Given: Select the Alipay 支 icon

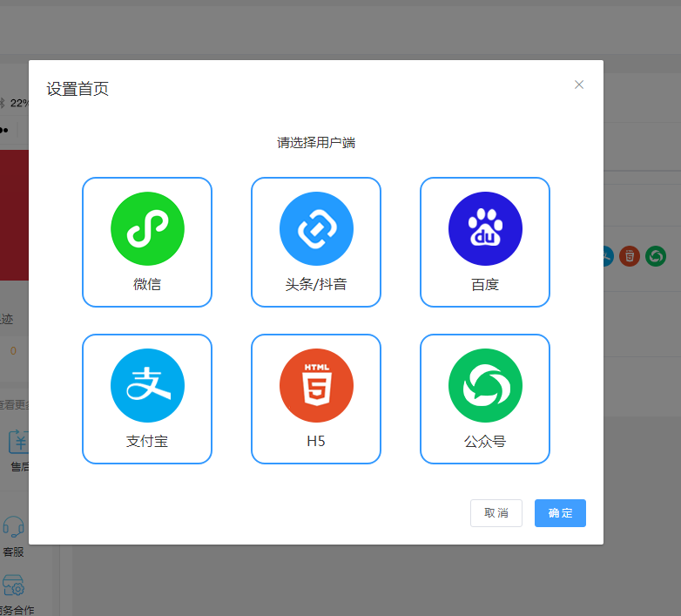Looking at the screenshot, I should click(x=147, y=385).
